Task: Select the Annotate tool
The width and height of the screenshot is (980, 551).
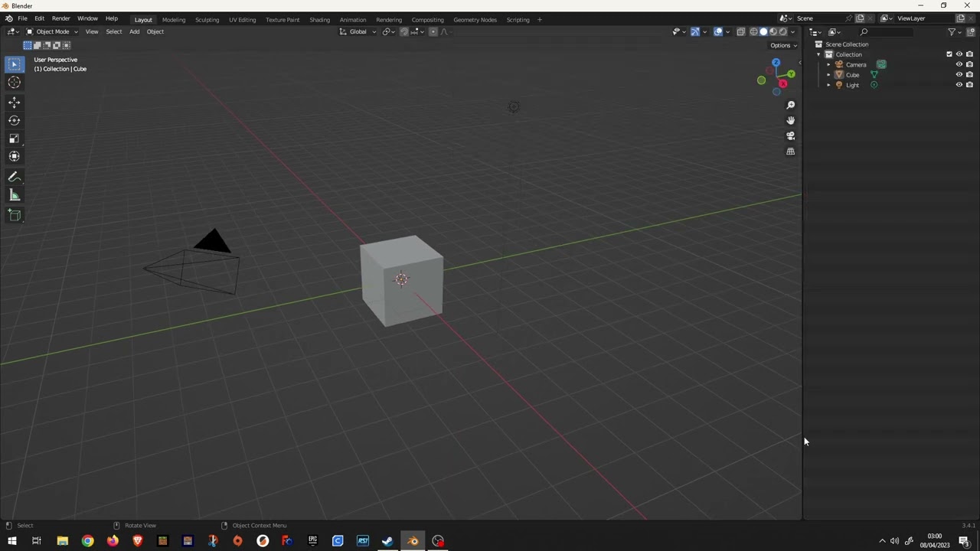Action: (14, 177)
